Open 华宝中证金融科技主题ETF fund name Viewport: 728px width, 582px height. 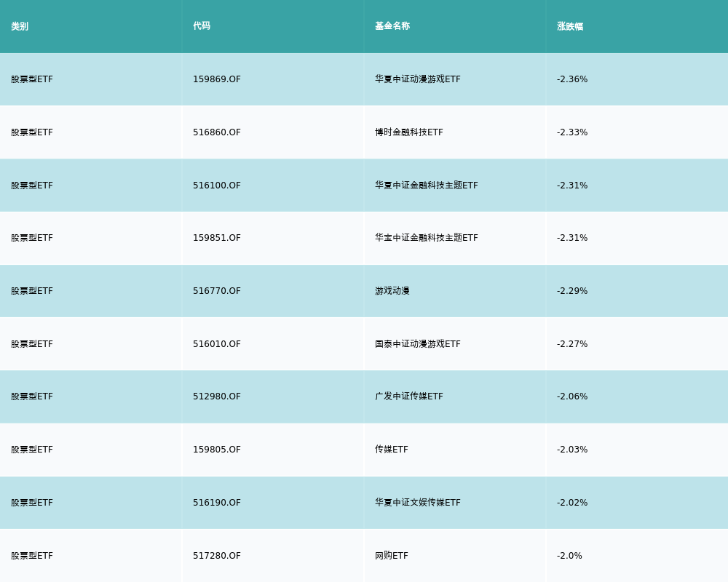pyautogui.click(x=427, y=238)
